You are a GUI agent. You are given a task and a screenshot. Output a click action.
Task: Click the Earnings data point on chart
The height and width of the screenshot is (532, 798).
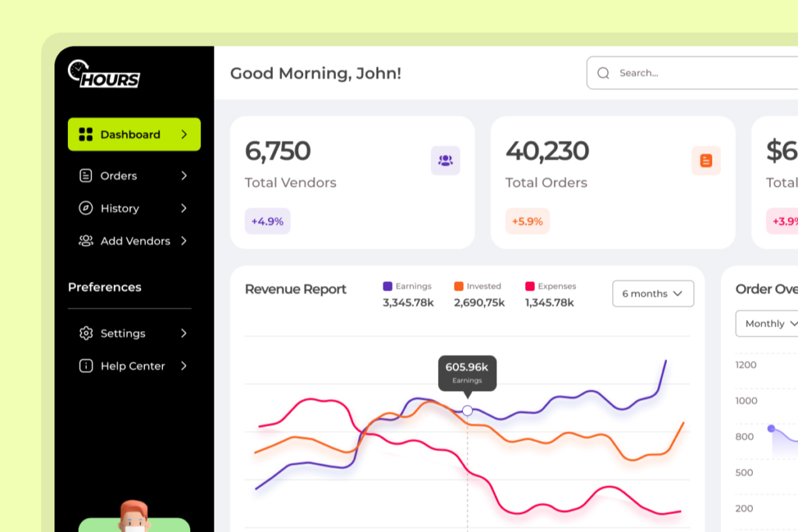tap(468, 410)
